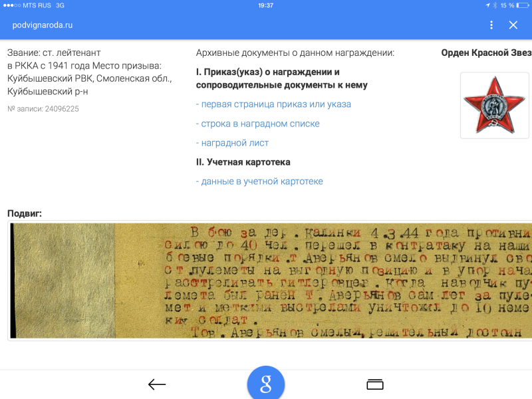Tap the podvignaroda.ru address text
The width and height of the screenshot is (532, 399).
pyautogui.click(x=43, y=25)
